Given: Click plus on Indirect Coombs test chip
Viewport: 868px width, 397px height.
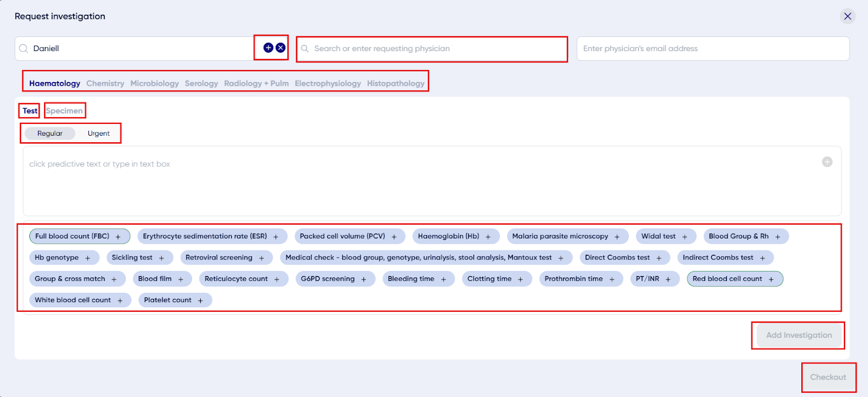Looking at the screenshot, I should click(x=762, y=258).
